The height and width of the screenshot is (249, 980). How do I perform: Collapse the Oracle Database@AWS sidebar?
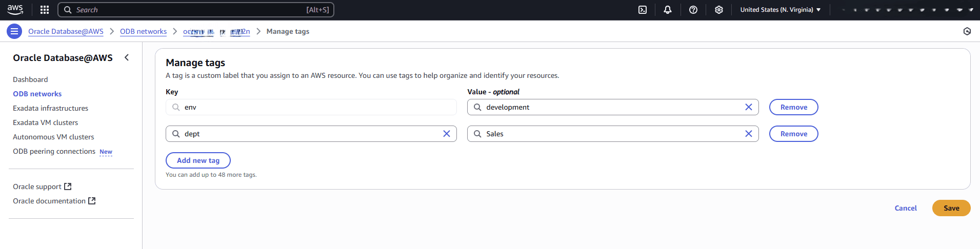coord(127,57)
